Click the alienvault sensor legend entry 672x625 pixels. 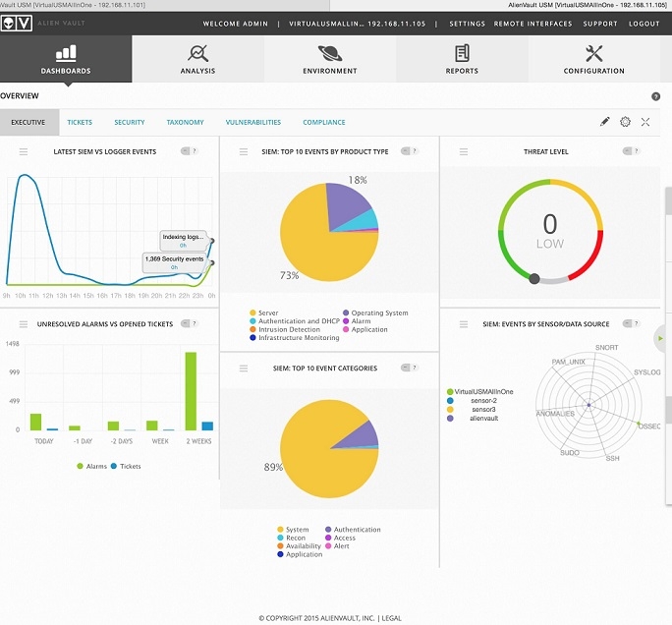pos(473,418)
